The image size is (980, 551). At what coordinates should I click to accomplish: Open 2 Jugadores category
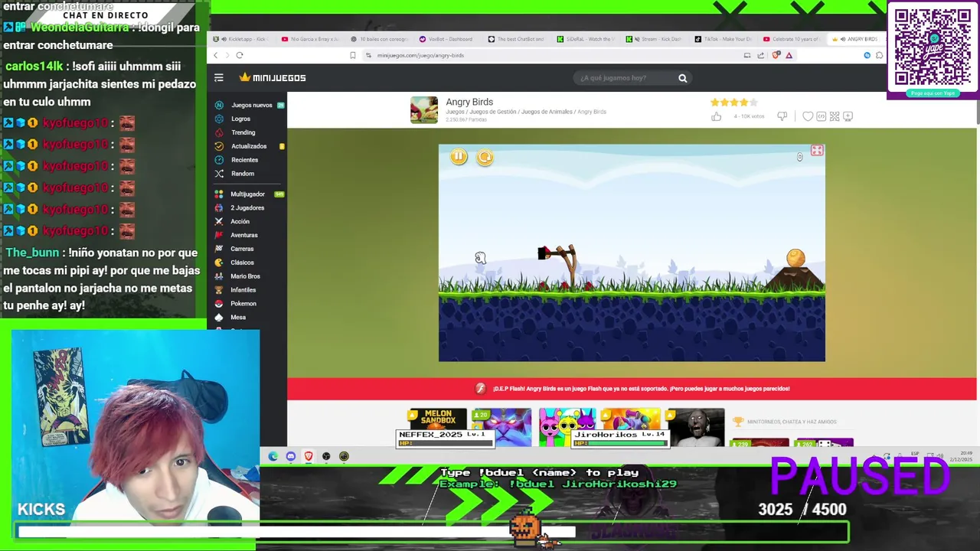point(247,208)
